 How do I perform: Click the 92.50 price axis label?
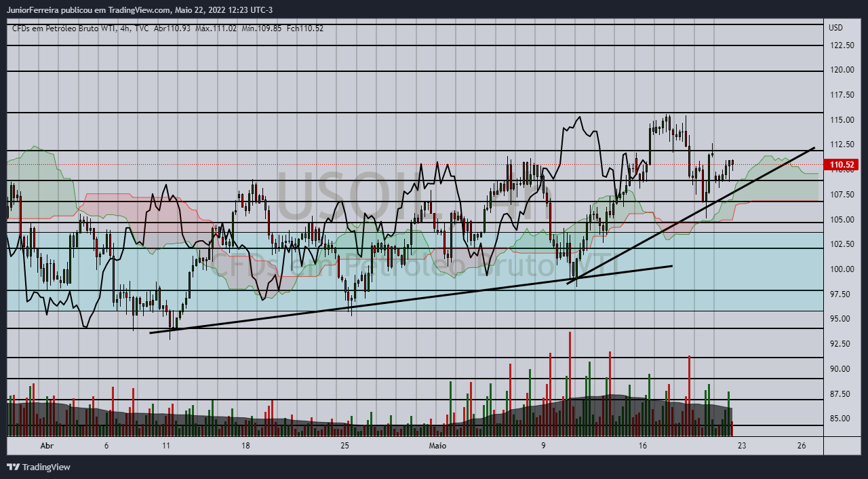click(x=842, y=344)
